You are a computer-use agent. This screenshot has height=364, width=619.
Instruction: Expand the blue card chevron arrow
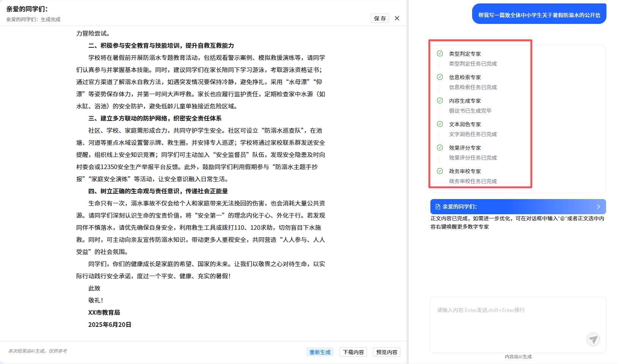[599, 207]
